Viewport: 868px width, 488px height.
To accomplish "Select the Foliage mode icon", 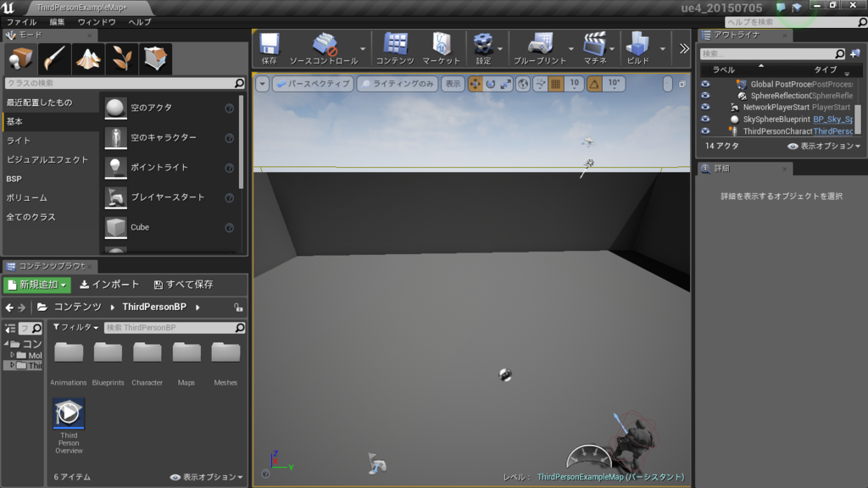I will pos(122,58).
